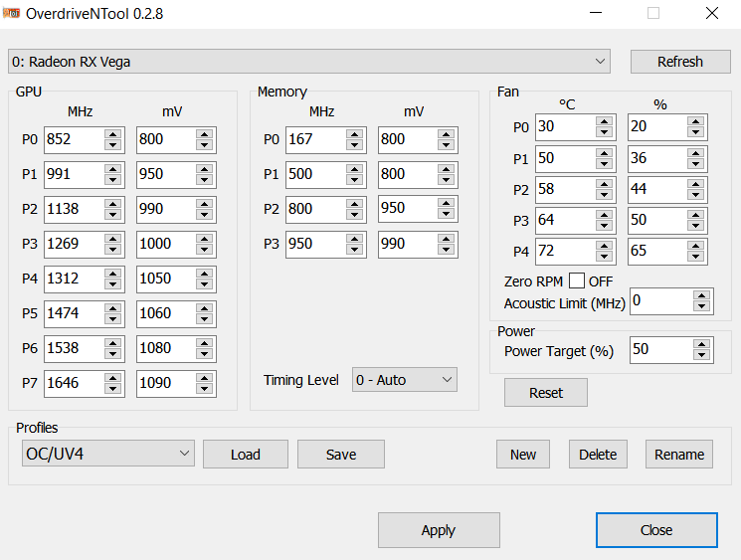Decrease Fan P0 percentage with down arrow
The image size is (741, 560).
tap(695, 132)
